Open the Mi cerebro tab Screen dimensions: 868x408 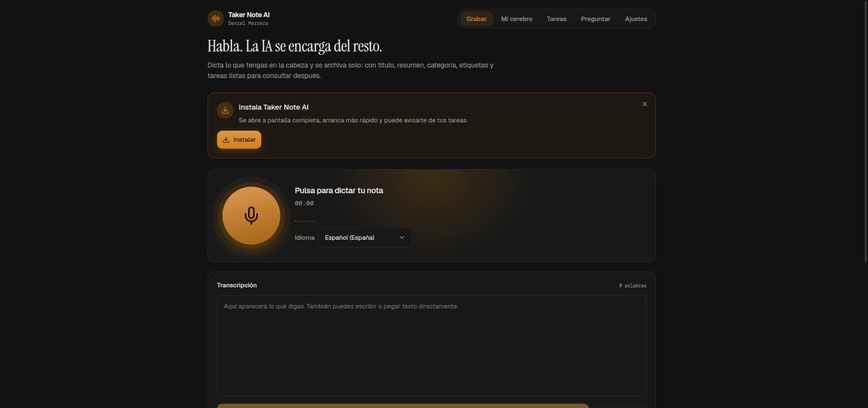point(516,19)
